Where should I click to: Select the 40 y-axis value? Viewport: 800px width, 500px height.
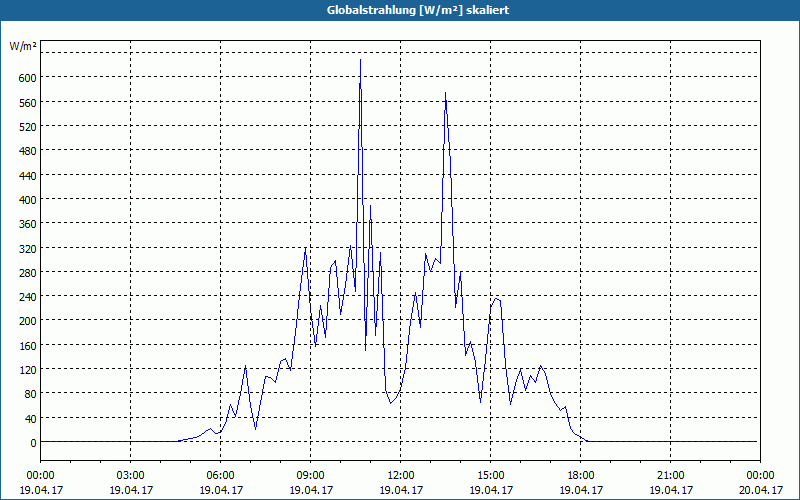tap(31, 419)
